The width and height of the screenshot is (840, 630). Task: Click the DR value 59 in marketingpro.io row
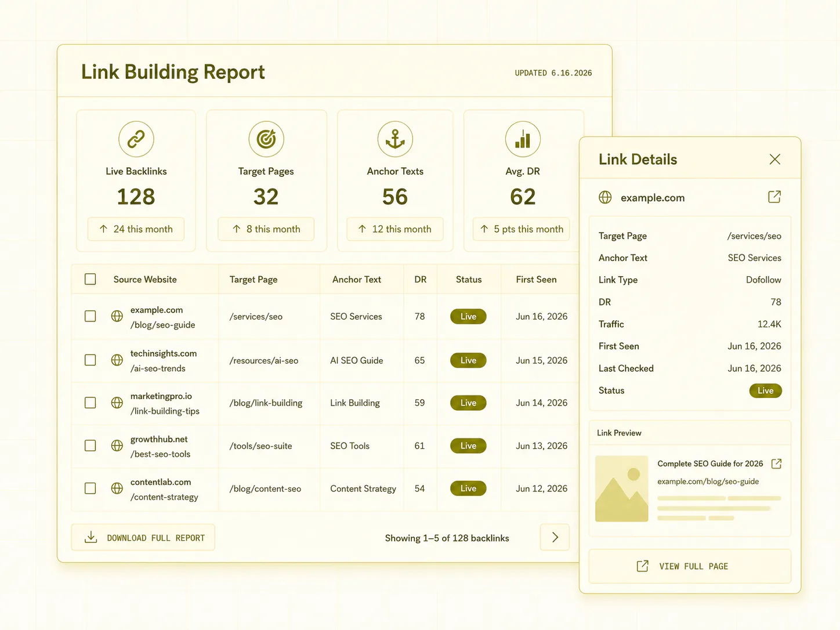tap(419, 403)
